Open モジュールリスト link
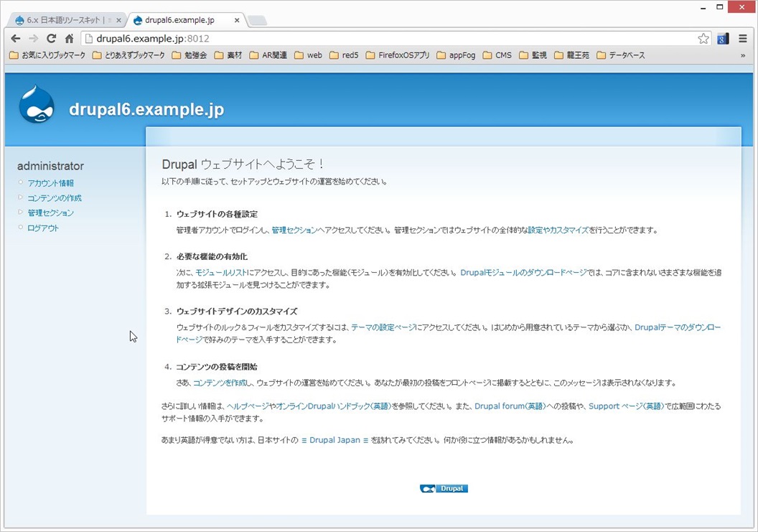The height and width of the screenshot is (532, 758). click(x=221, y=273)
